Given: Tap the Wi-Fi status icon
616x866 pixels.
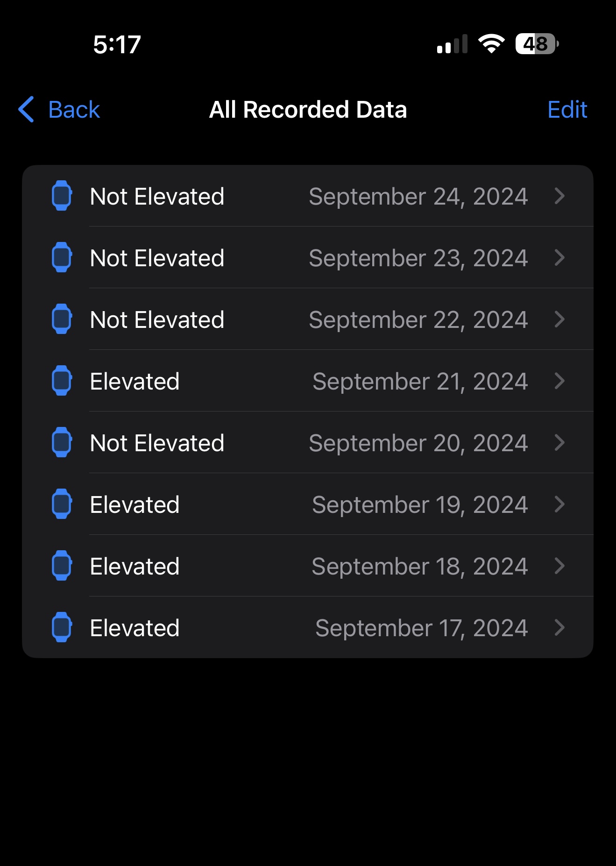Looking at the screenshot, I should pos(491,44).
